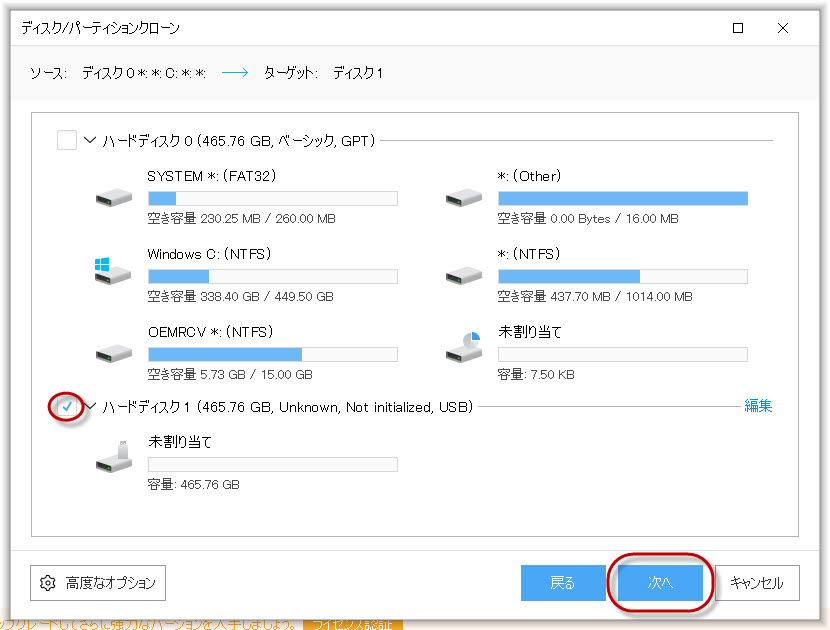The image size is (830, 630).
Task: Click '空き容量 437.70 MB / 1014.00 MB' text
Action: [x=595, y=296]
